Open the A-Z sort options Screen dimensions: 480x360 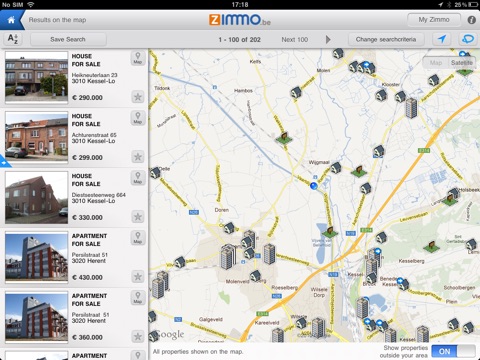(13, 39)
